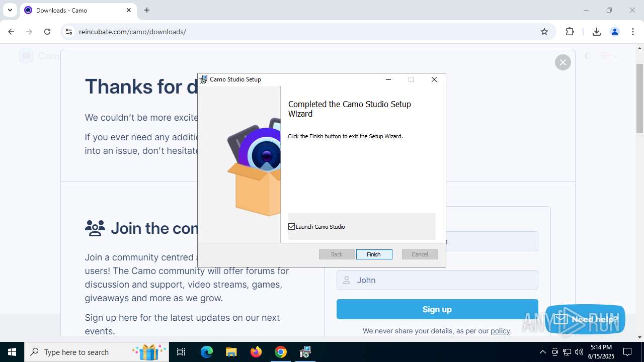Dismiss the web page overlay with the X
Viewport: 644px width, 362px height.
tap(563, 62)
